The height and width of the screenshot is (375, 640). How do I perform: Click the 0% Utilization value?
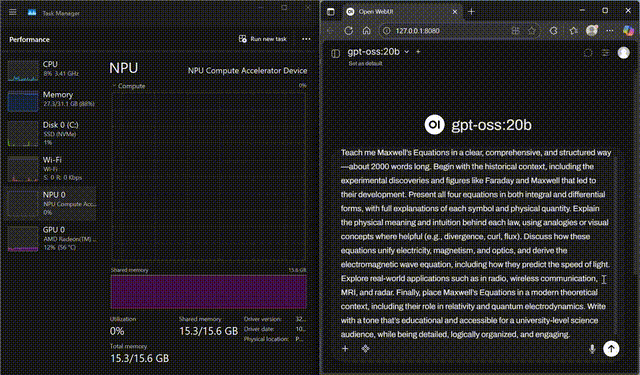(117, 331)
